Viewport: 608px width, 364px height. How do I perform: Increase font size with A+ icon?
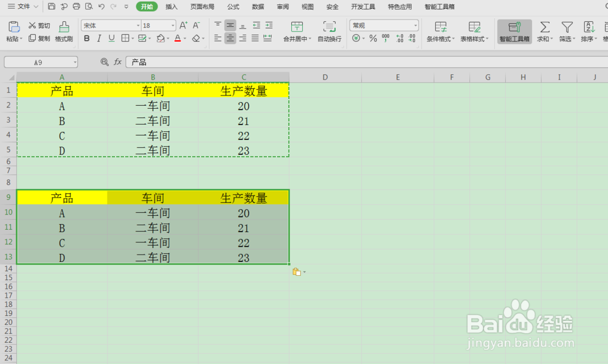pos(184,26)
